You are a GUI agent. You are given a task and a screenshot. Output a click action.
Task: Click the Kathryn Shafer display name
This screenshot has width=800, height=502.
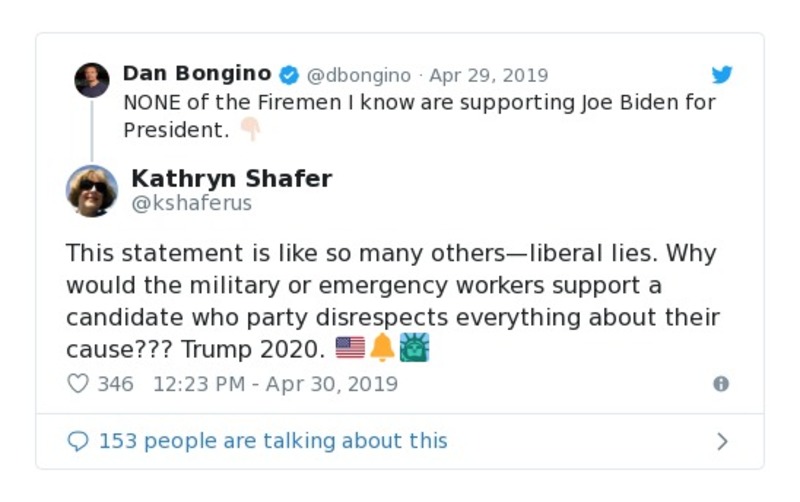pyautogui.click(x=232, y=179)
